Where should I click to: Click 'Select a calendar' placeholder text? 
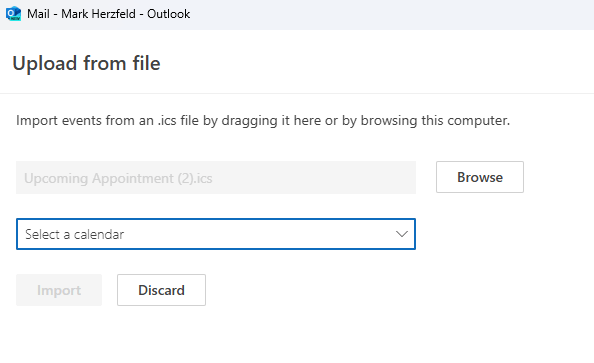tap(74, 235)
